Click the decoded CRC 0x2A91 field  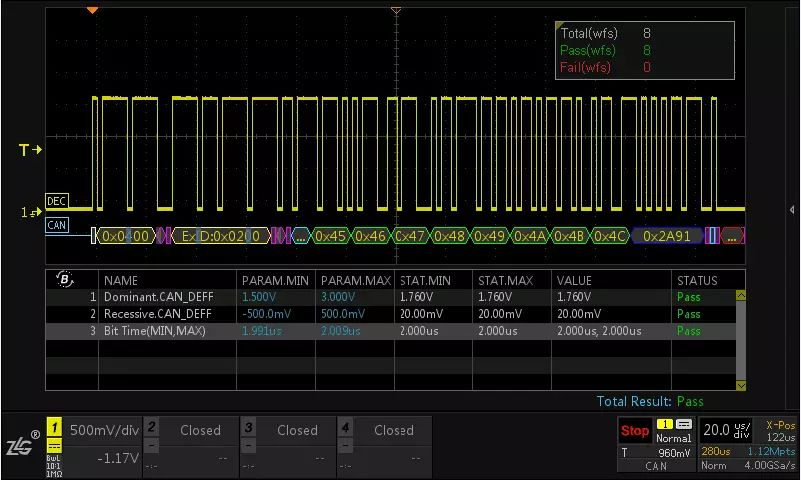click(x=667, y=236)
